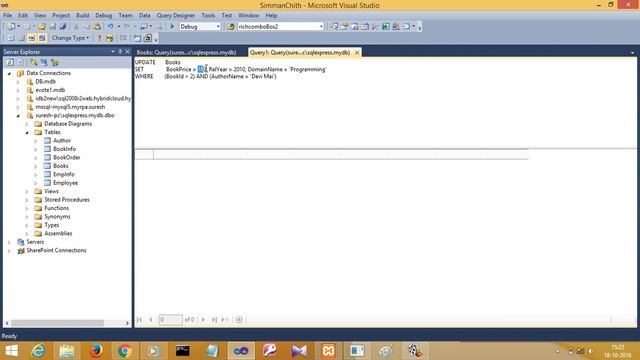Click the Refresh icon in Server Explorer
Image resolution: width=640 pixels, height=360 pixels.
point(10,62)
